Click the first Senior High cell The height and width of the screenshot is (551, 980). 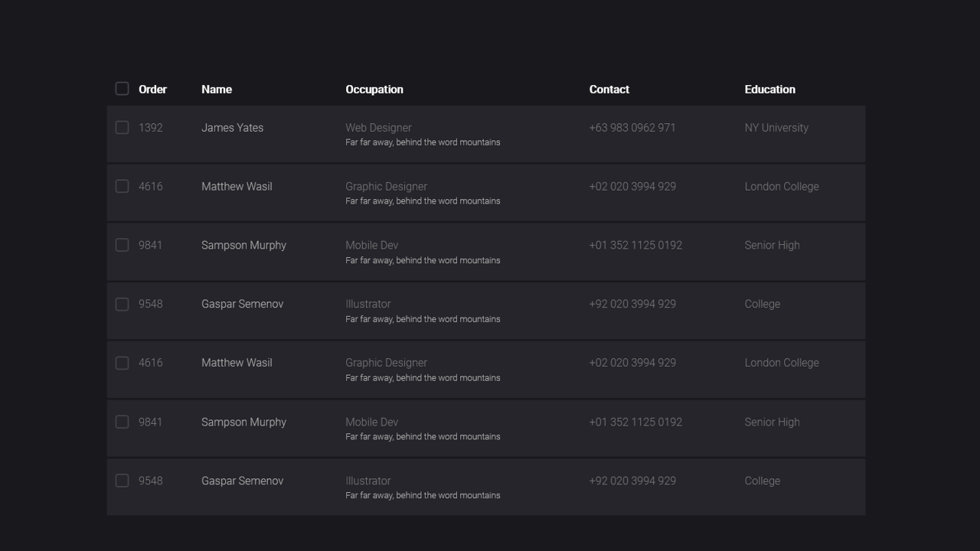tap(773, 246)
